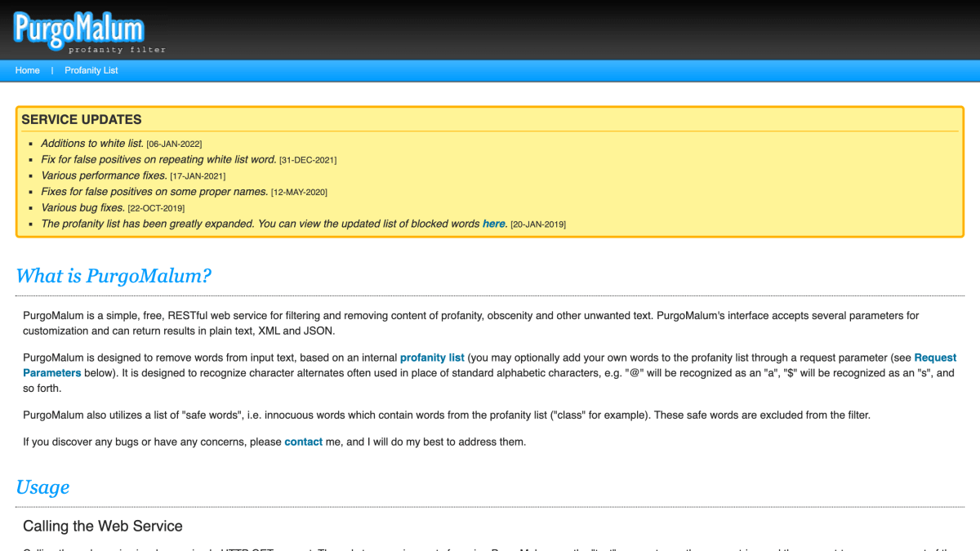Click 'Various bug fixes.' update entry
The width and height of the screenshot is (980, 551).
pos(82,208)
